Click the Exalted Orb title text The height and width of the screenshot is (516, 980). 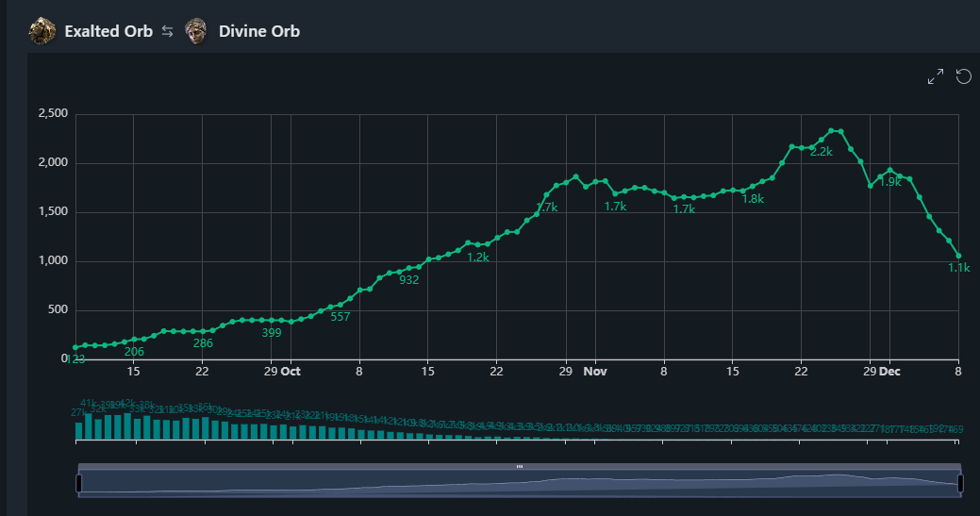tap(108, 31)
